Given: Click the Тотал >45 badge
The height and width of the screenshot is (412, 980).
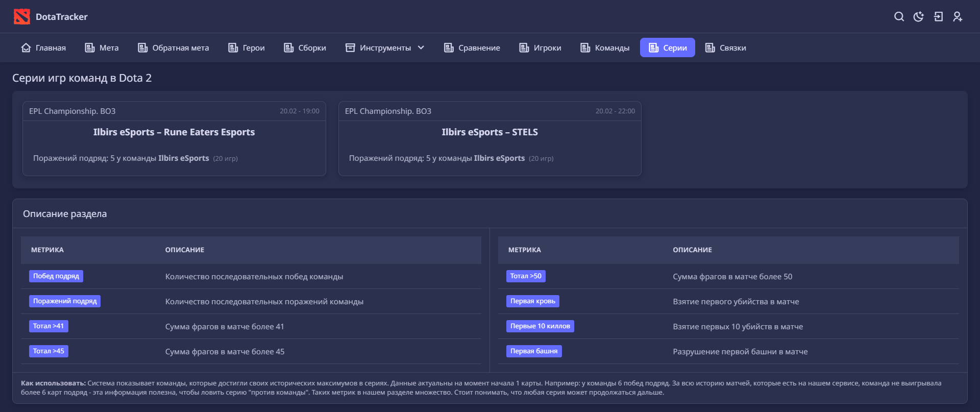Looking at the screenshot, I should pos(48,351).
